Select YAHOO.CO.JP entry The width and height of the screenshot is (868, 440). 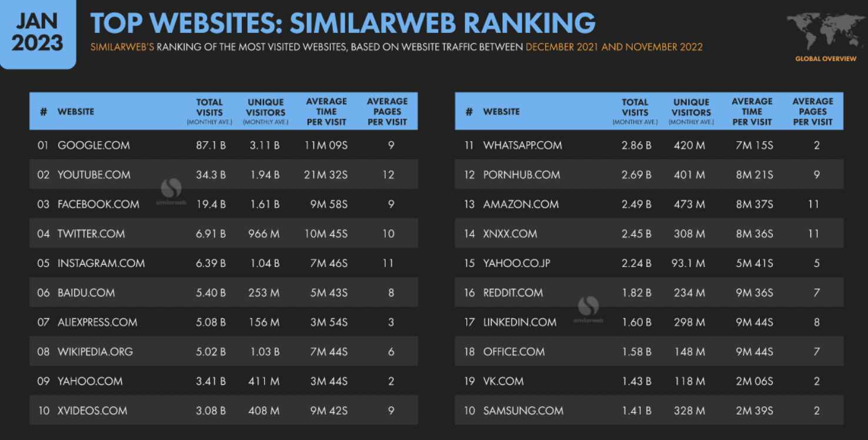pos(516,263)
